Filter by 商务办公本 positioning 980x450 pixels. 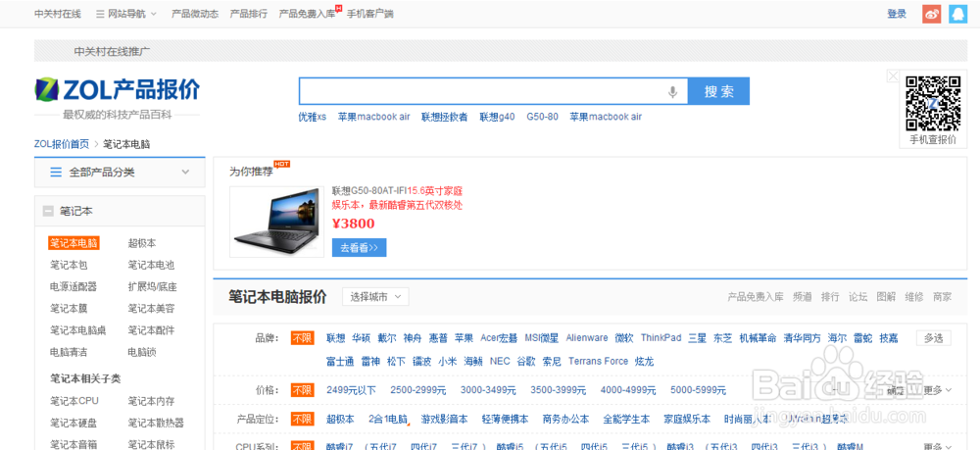[x=565, y=419]
